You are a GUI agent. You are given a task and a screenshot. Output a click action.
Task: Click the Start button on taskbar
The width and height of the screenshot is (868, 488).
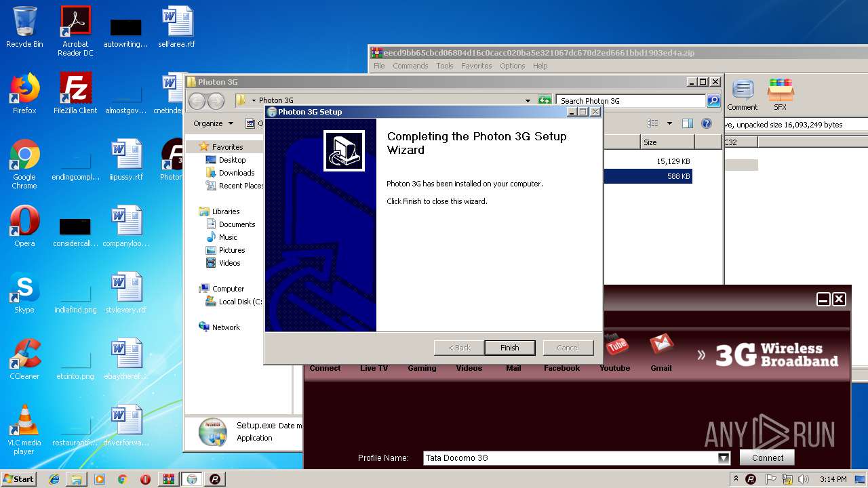click(x=18, y=479)
